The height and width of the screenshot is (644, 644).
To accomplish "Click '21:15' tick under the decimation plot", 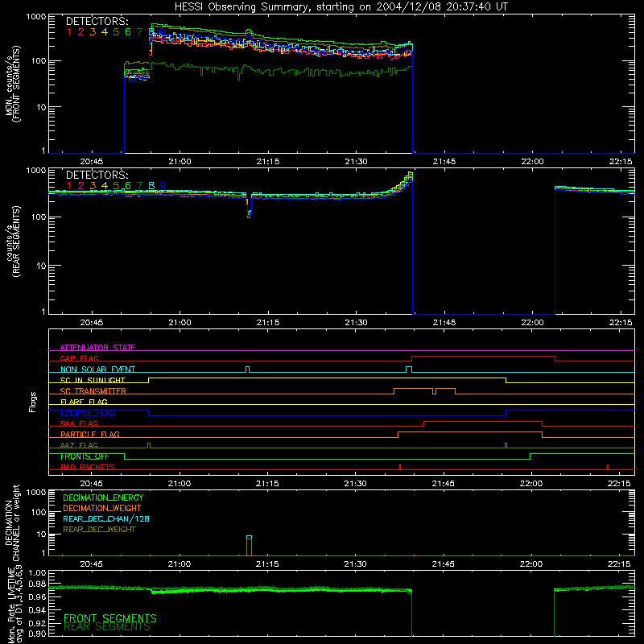I will (x=267, y=564).
